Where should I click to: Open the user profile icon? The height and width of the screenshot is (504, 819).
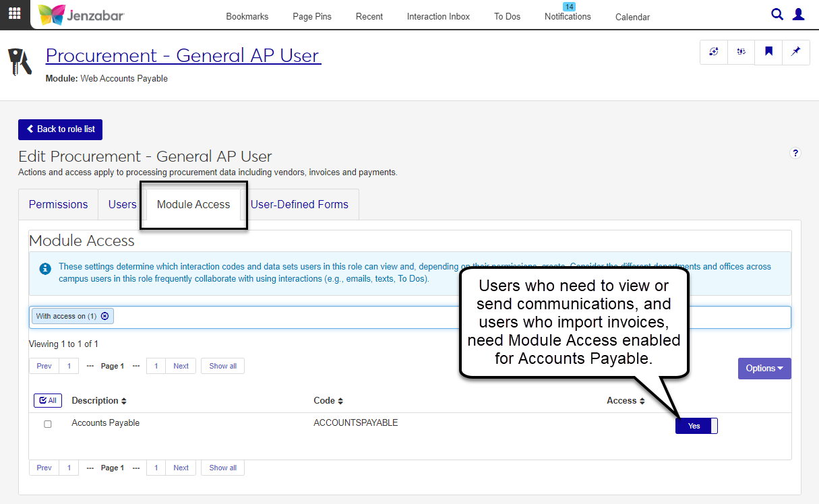click(799, 14)
